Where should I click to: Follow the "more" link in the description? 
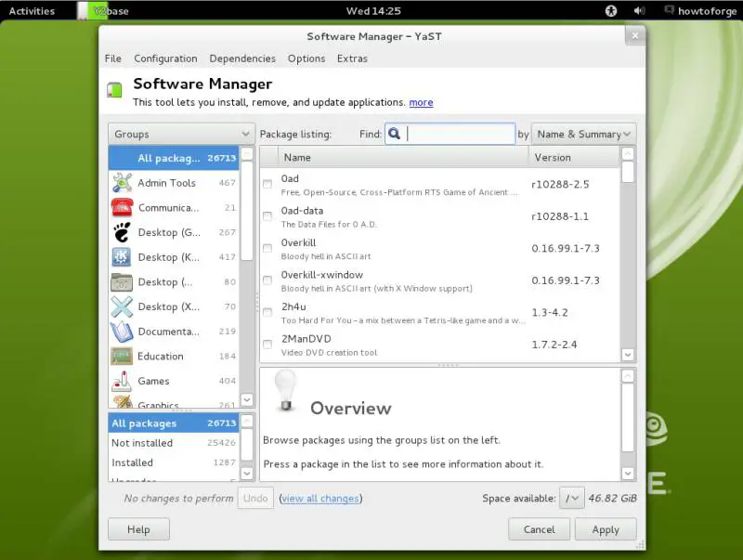(x=421, y=102)
